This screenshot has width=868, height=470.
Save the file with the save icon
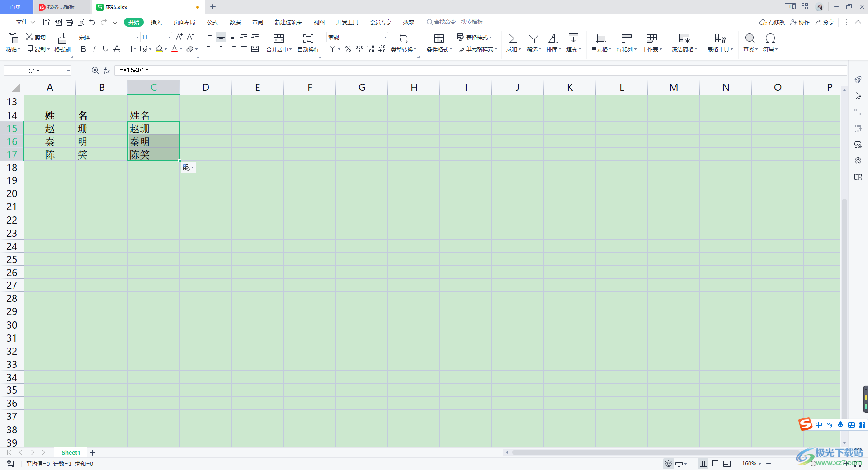(47, 22)
